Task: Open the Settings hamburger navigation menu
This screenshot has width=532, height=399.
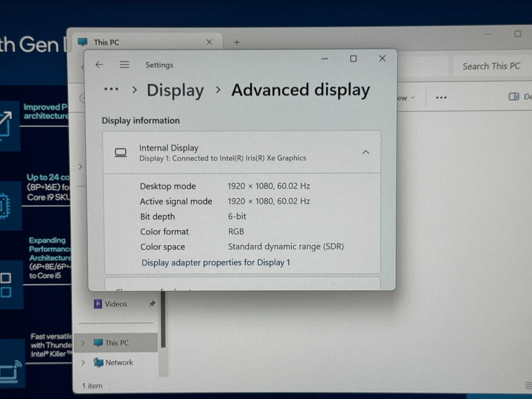Action: coord(124,65)
